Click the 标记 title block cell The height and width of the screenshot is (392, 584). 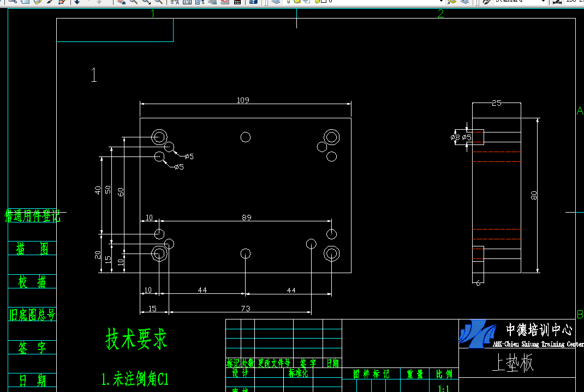click(x=234, y=363)
